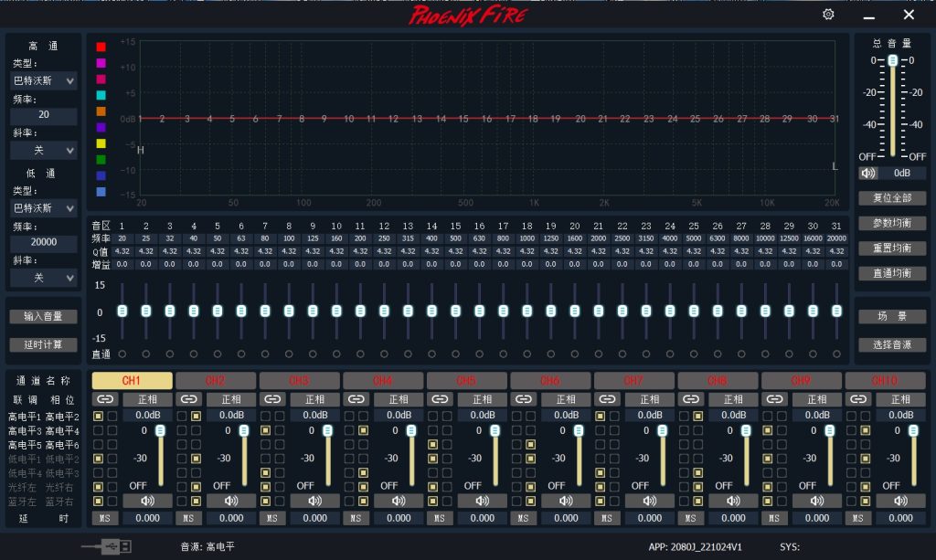Mute CH1 with its speaker icon
936x560 pixels.
pos(147,501)
